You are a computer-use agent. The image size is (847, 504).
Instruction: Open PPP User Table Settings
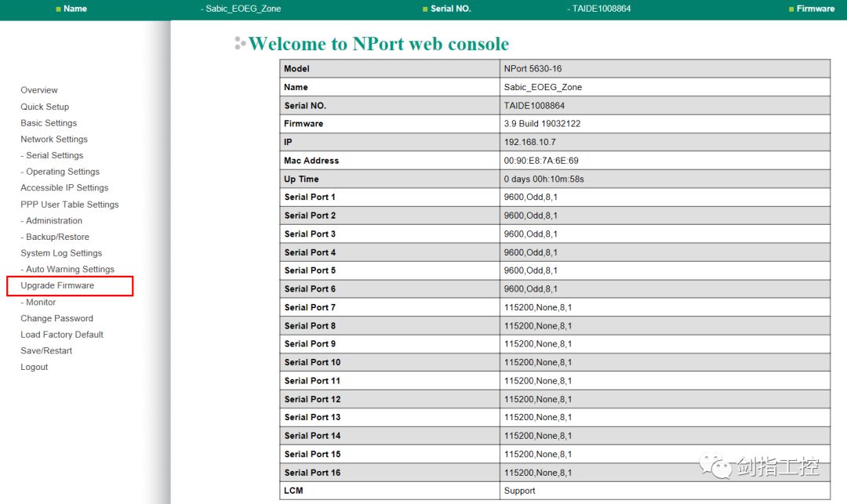70,205
